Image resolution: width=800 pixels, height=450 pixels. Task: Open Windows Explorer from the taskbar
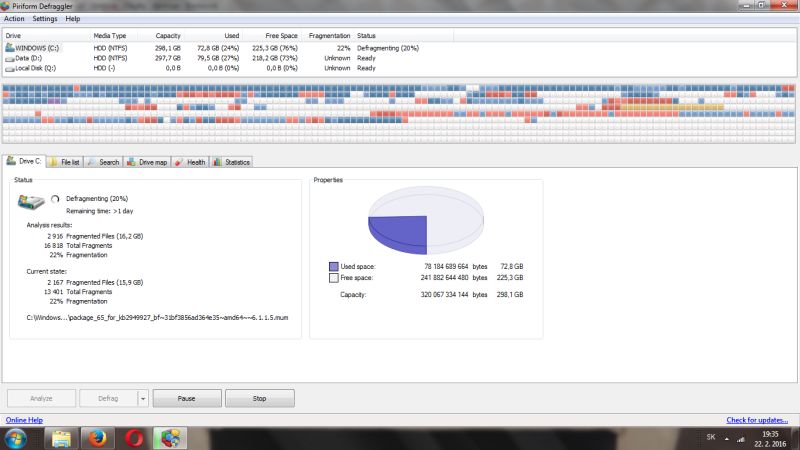61,439
